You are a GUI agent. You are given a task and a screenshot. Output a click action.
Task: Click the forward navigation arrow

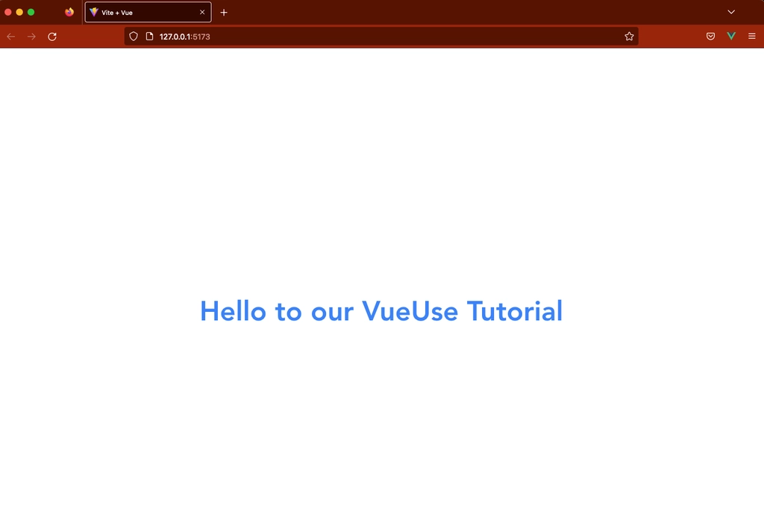31,36
